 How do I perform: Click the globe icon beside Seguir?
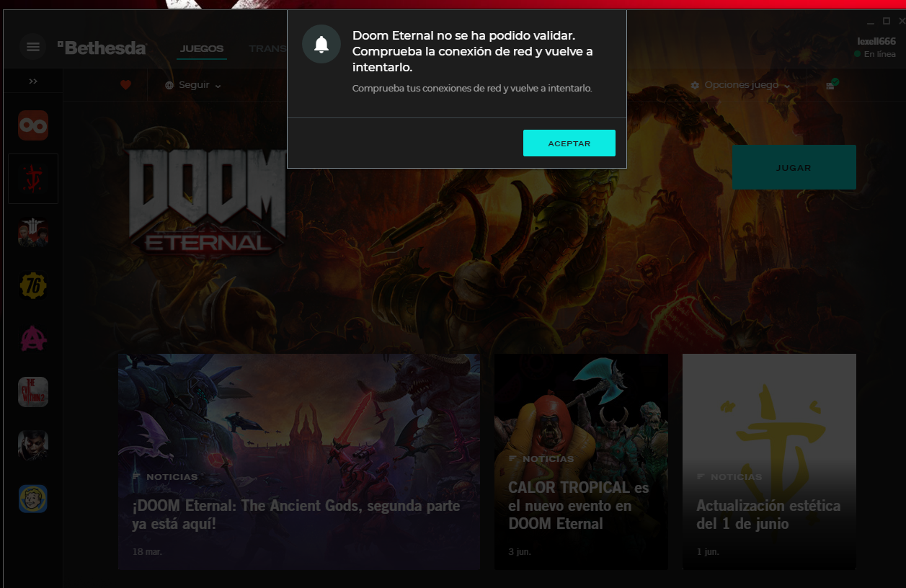[x=169, y=85]
